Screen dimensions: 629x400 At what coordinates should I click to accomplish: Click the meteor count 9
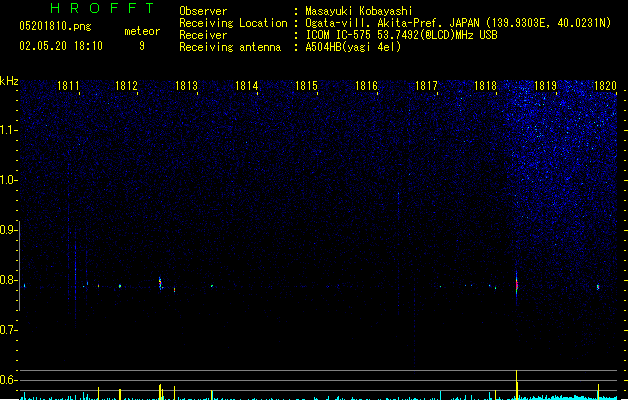(x=142, y=46)
